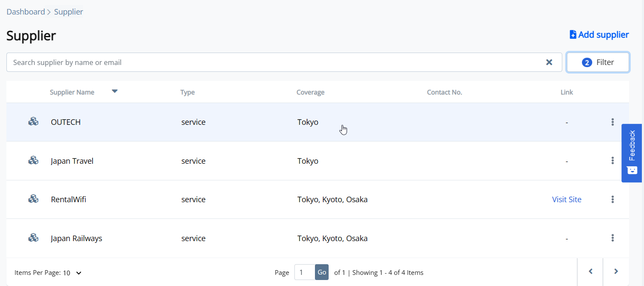644x286 pixels.
Task: Open the three-dot menu for OUTECH
Action: tap(612, 122)
